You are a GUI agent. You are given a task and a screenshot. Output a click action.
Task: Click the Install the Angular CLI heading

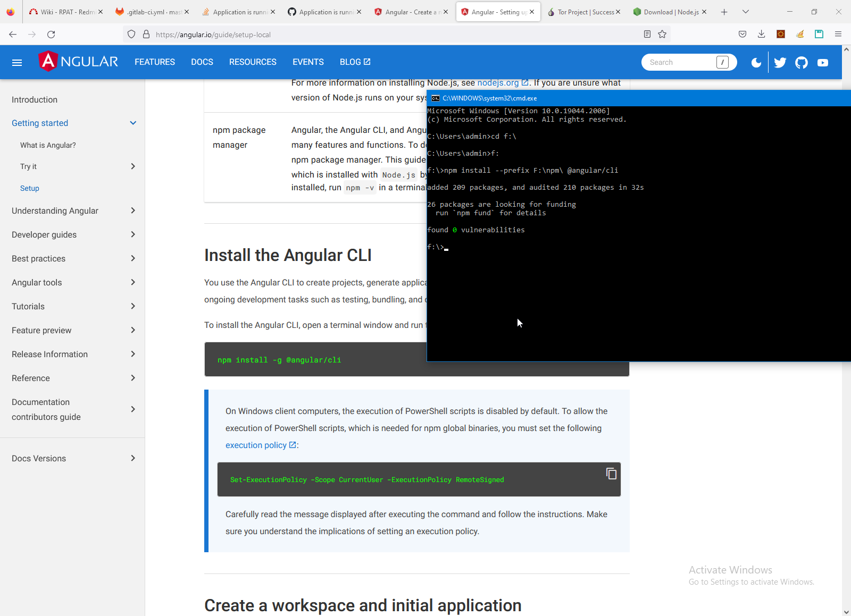click(x=288, y=255)
